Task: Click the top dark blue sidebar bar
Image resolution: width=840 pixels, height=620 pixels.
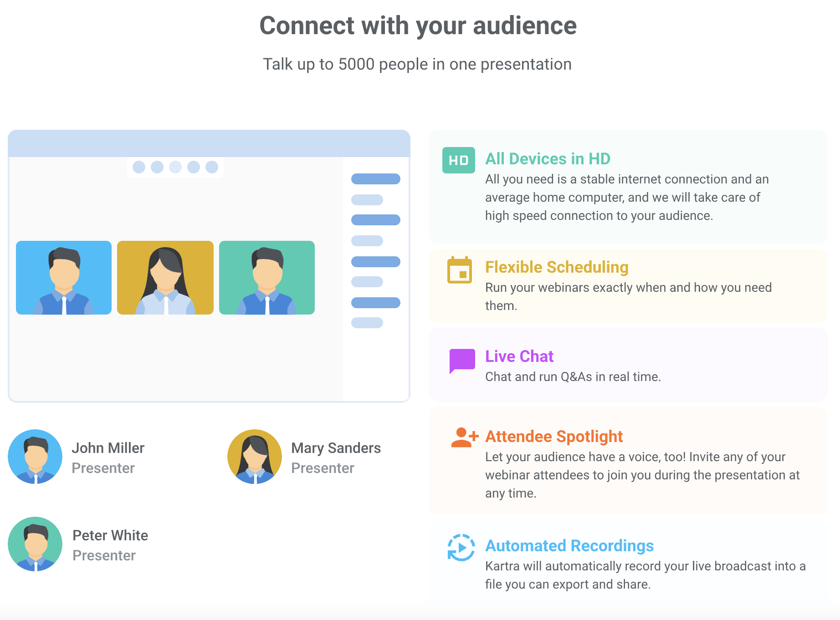Action: pos(376,179)
